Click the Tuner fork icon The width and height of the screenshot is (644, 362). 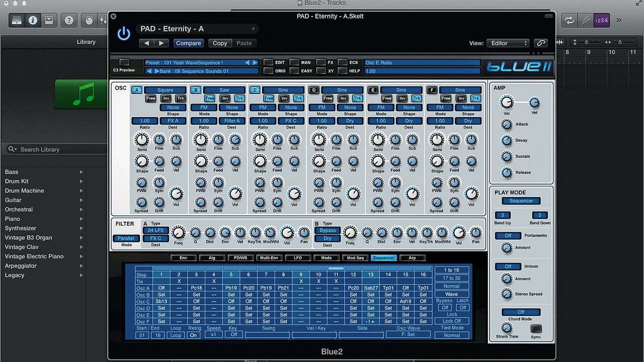[x=585, y=20]
